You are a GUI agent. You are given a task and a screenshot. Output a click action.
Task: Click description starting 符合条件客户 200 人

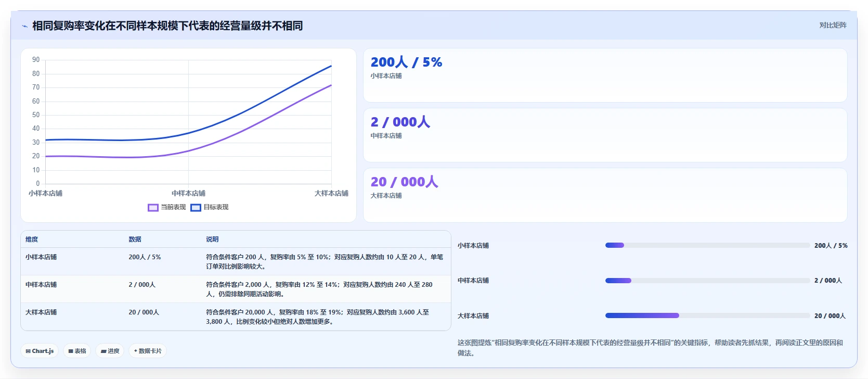325,261
